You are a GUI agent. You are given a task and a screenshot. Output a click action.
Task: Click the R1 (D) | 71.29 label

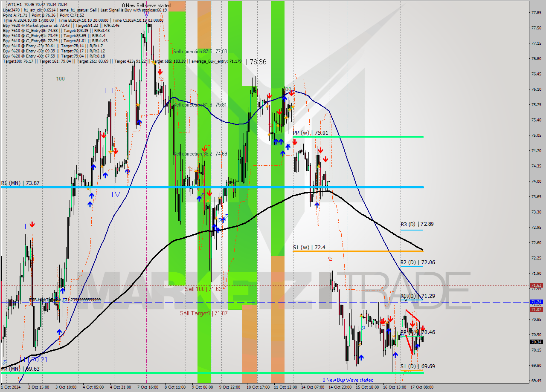click(417, 296)
